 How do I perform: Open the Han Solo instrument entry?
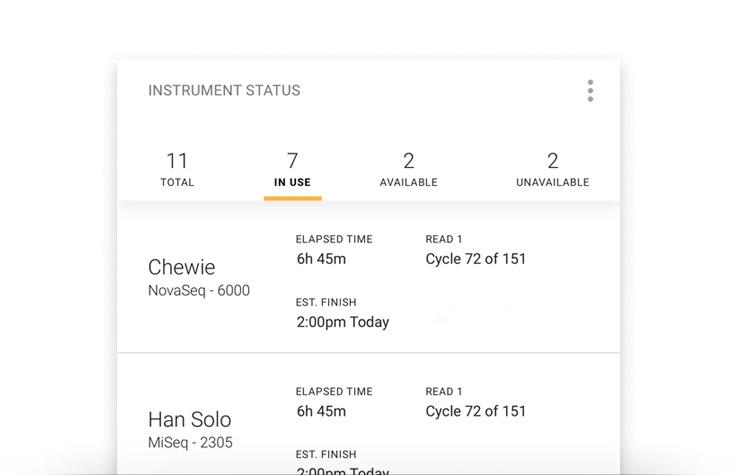pyautogui.click(x=189, y=419)
